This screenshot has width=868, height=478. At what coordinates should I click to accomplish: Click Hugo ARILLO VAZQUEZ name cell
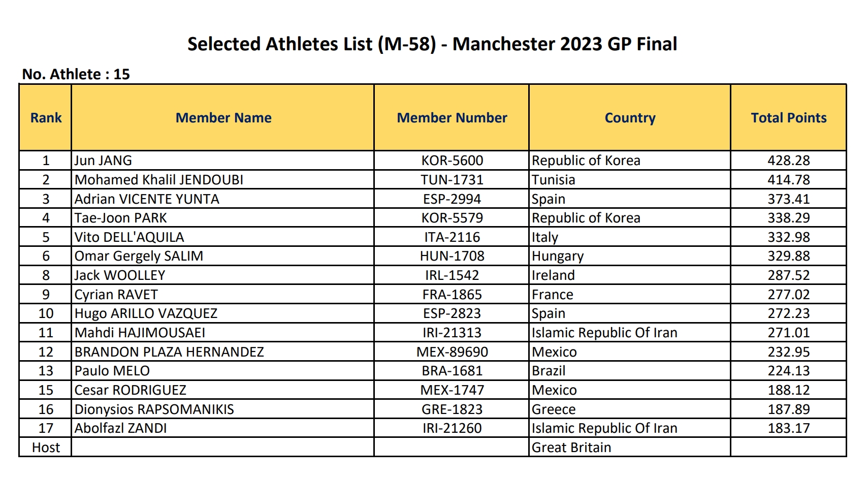223,313
